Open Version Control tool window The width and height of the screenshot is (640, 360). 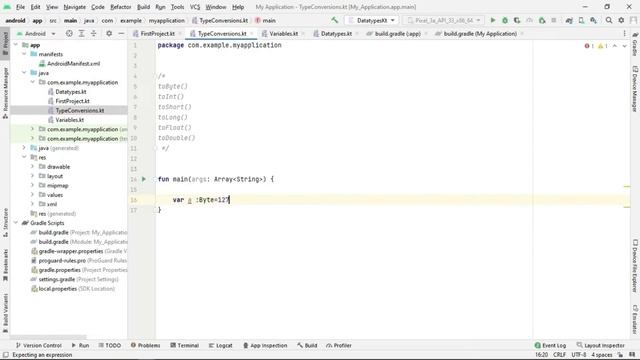pyautogui.click(x=38, y=345)
